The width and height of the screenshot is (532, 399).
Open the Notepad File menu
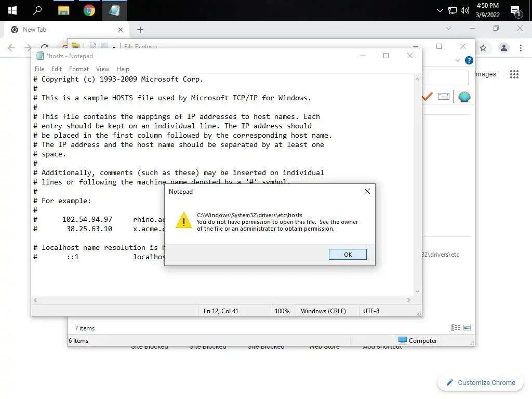tap(39, 69)
